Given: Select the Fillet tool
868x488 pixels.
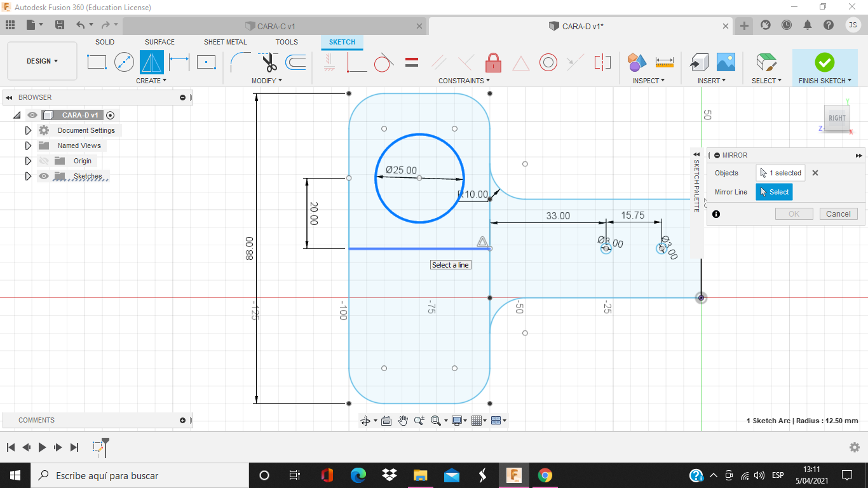Looking at the screenshot, I should pyautogui.click(x=240, y=62).
